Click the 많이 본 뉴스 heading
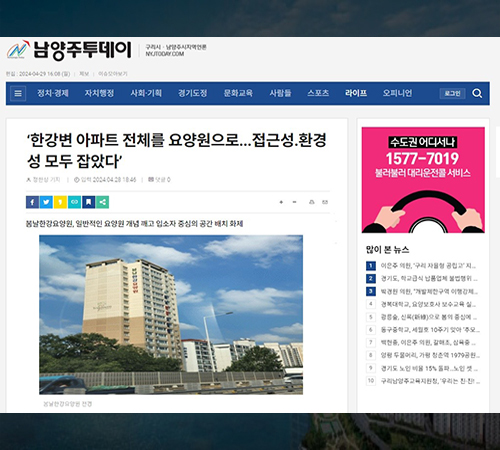 [387, 250]
